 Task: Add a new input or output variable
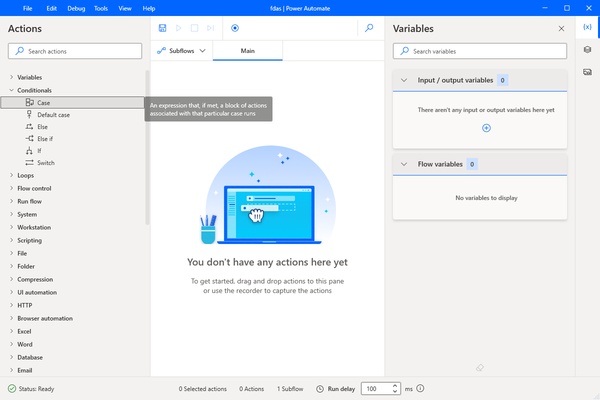(x=486, y=128)
